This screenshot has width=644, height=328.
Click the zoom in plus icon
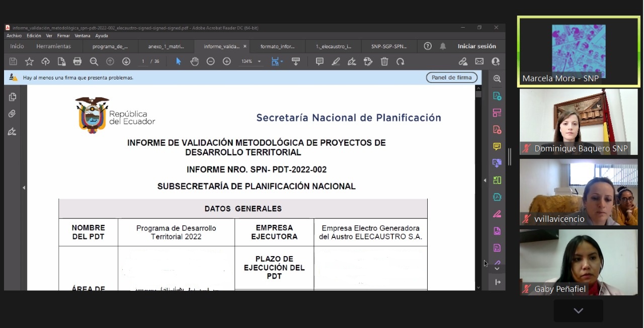pyautogui.click(x=227, y=61)
